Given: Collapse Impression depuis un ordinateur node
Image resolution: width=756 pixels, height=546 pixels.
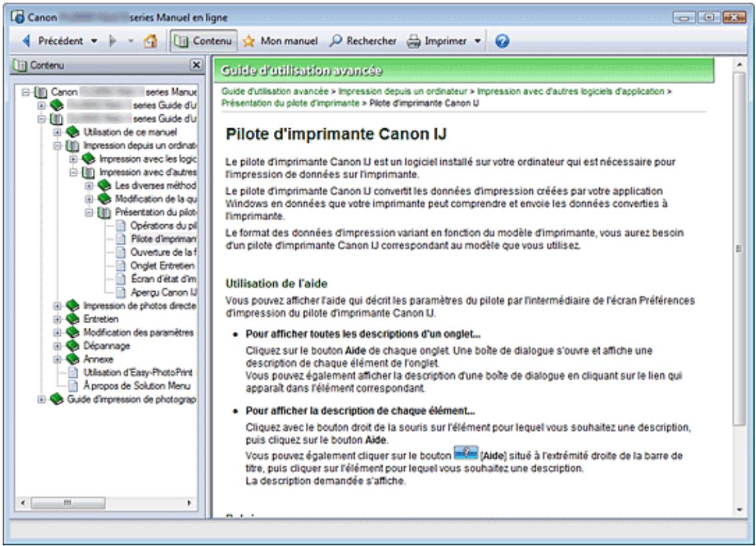Looking at the screenshot, I should tap(57, 145).
